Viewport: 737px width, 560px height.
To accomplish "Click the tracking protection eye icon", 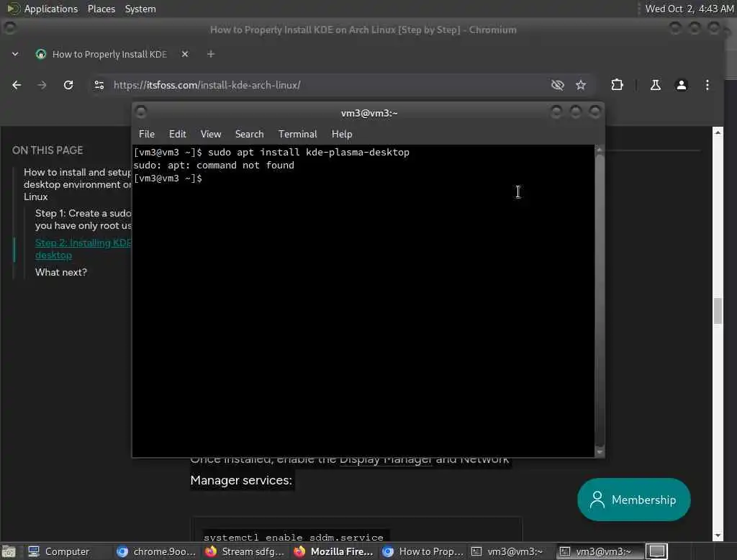I will 558,85.
